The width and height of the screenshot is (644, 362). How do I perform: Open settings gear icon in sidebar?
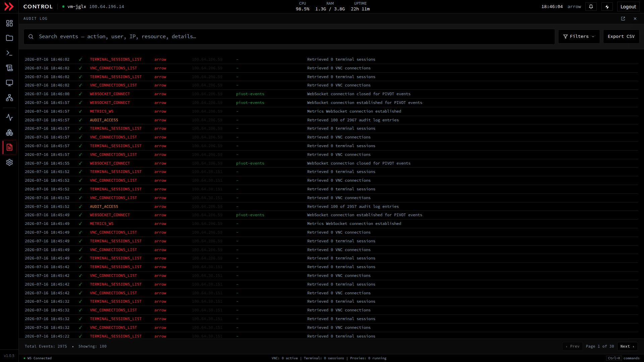(9, 162)
